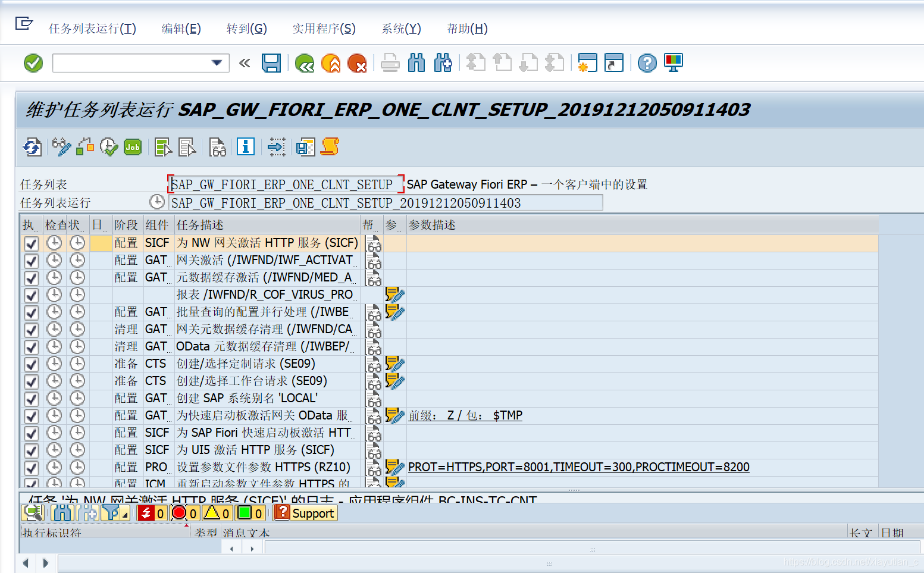This screenshot has height=573, width=924.
Task: Open the Information (i) icon
Action: [245, 147]
